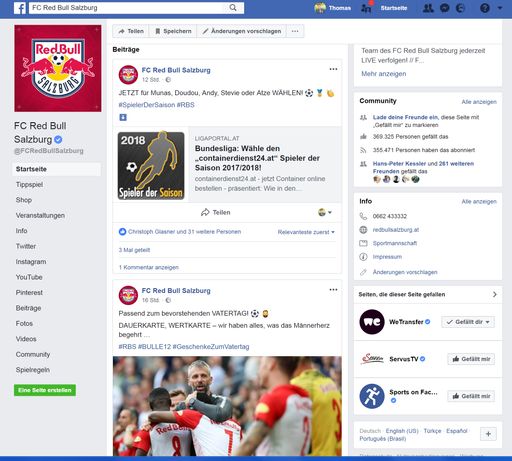Click Sportmannschaft category link
512x461 pixels.
coord(395,243)
